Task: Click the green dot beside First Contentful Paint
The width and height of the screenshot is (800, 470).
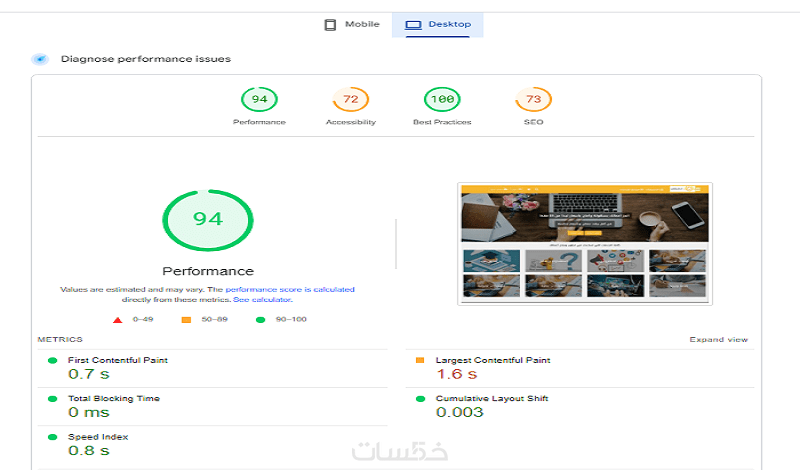Action: tap(52, 360)
